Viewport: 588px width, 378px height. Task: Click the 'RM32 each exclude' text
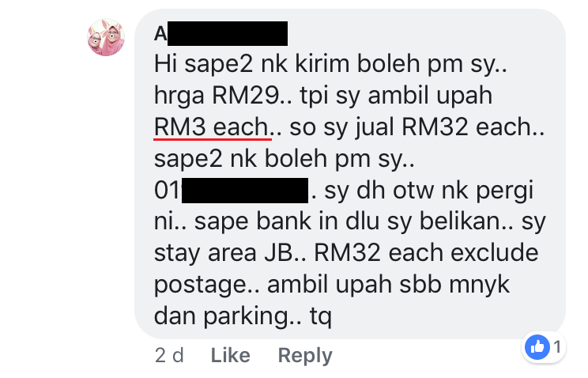pos(426,252)
